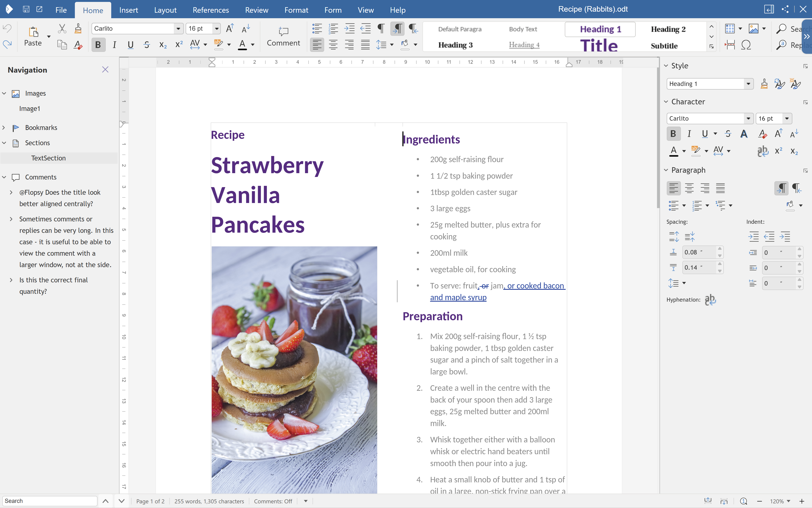Click the Clone Formatting paintbrush in ribbon
812x508 pixels.
(78, 29)
